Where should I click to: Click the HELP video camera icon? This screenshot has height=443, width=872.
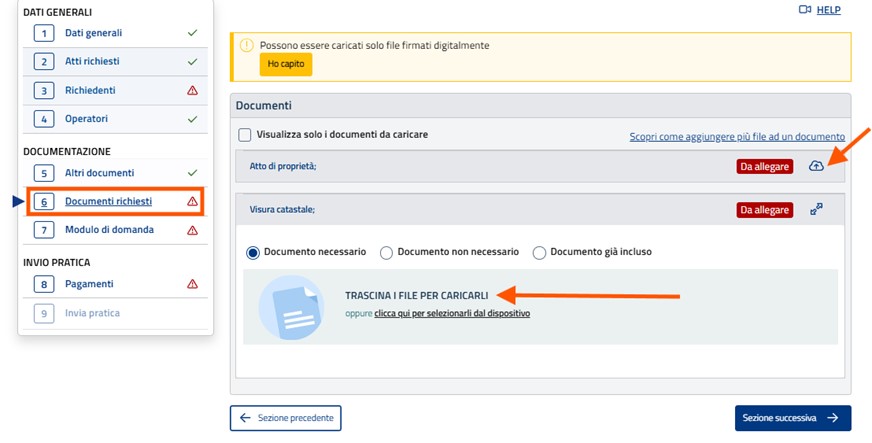coord(804,10)
